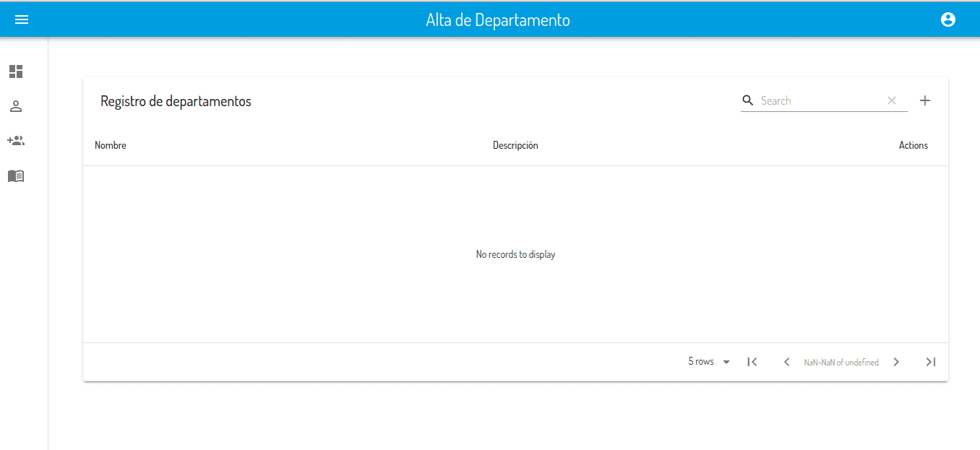Screen dimensions: 980x450
Task: Select the add group sidebar icon
Action: point(16,141)
